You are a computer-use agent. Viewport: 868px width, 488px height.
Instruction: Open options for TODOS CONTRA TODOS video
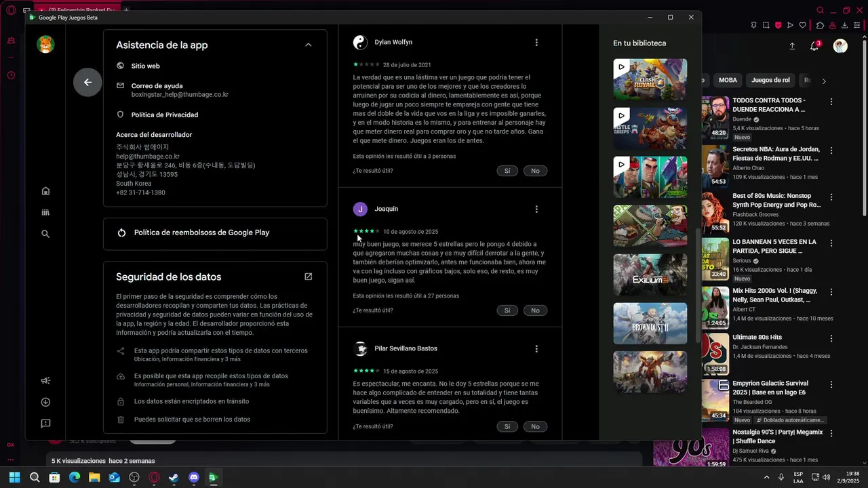(831, 102)
